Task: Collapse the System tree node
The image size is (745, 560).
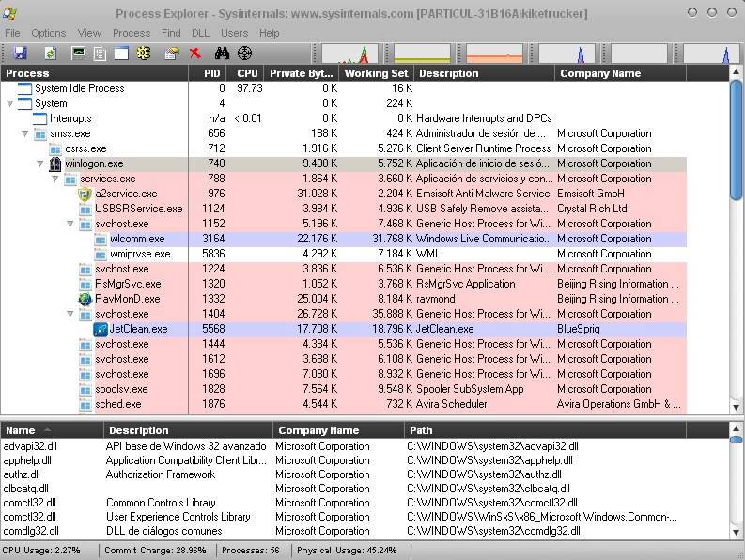Action: (10, 103)
